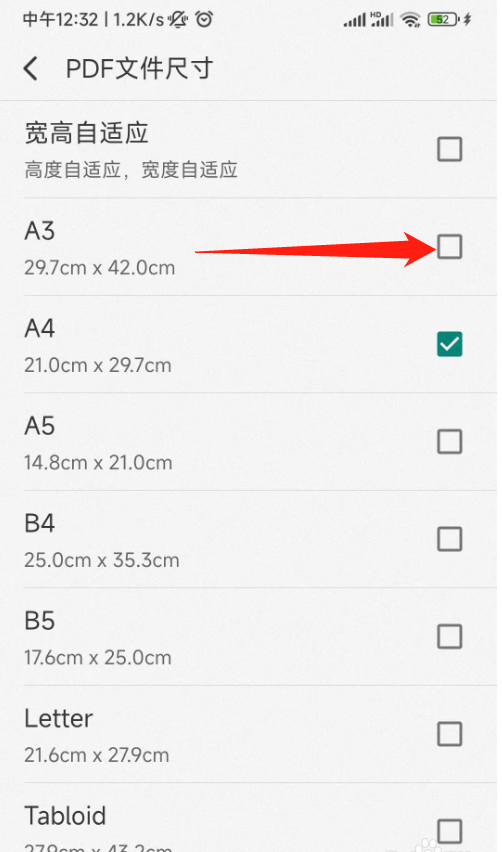Select the A3 29.7cm x 42.0cm row

tap(251, 247)
